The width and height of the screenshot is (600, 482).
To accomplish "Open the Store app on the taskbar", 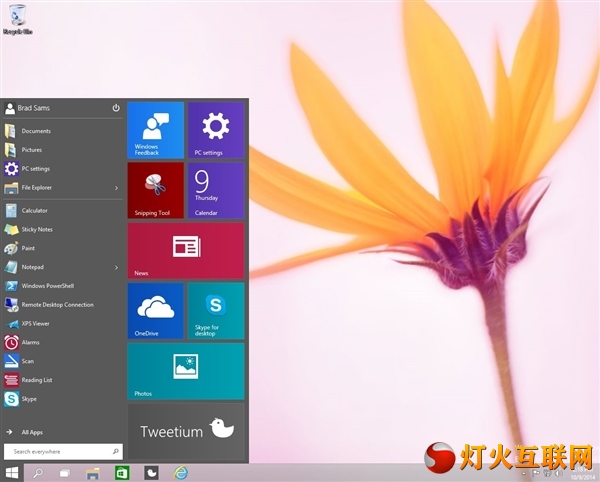I will coord(122,473).
